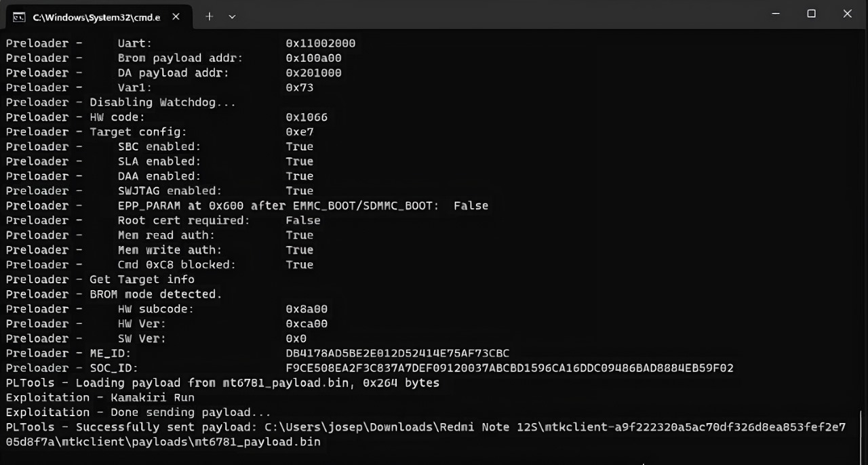
Task: Click the HW code value 0x1066
Action: pos(307,117)
